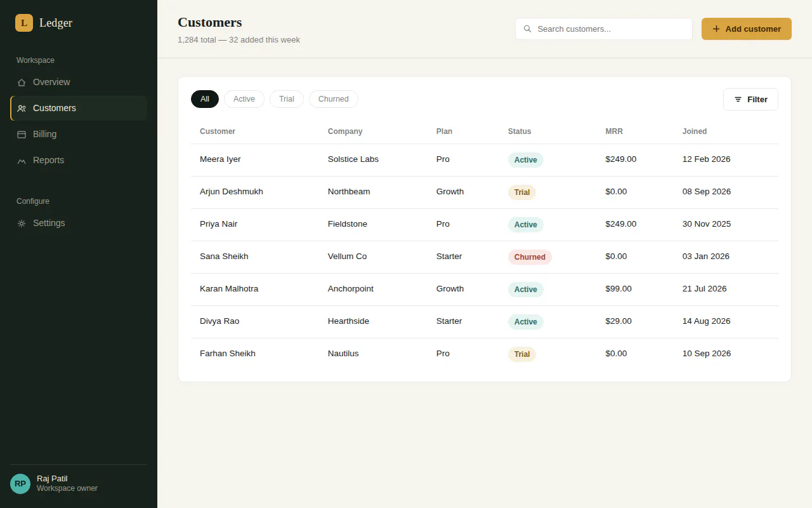Select the All filter pill
Viewport: 812px width, 508px height.
(205, 99)
